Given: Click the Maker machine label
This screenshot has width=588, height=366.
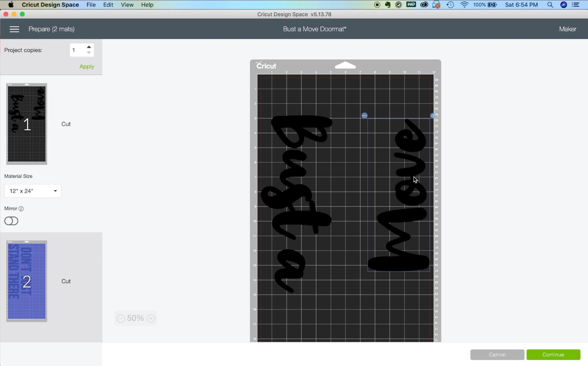Looking at the screenshot, I should 567,29.
